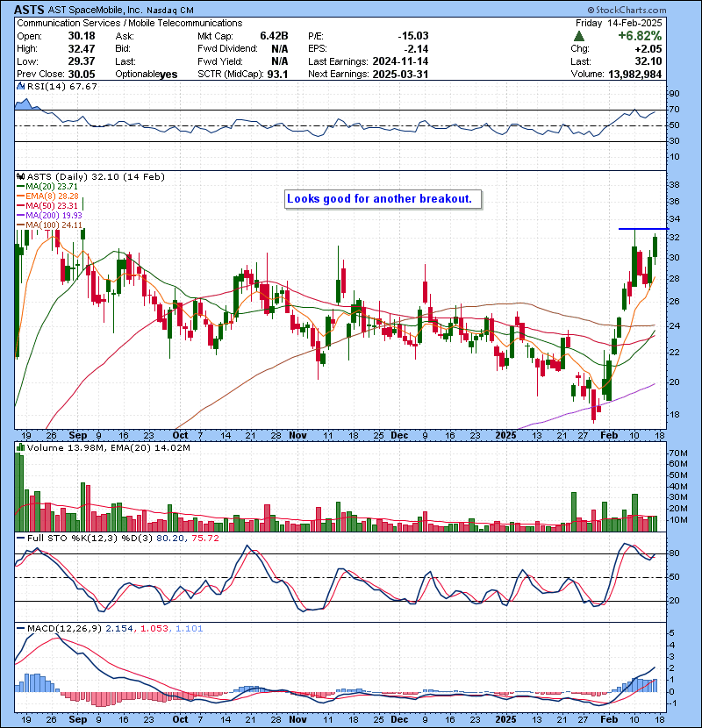
Task: Click the P/E value -15.03
Action: click(x=413, y=36)
